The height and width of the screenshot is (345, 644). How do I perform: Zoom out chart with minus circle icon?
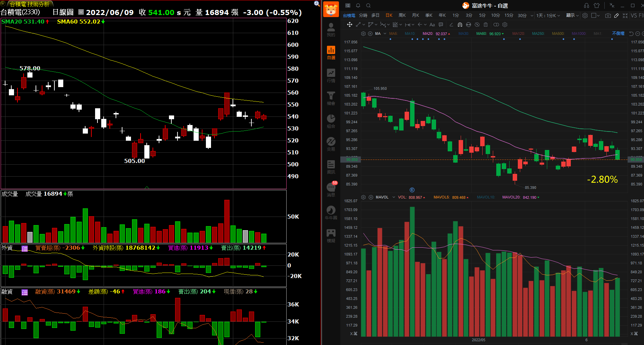click(x=638, y=33)
